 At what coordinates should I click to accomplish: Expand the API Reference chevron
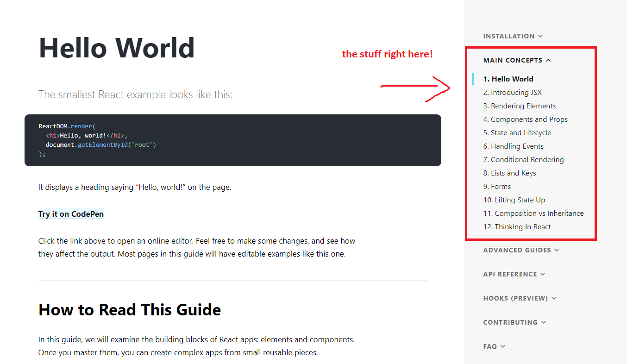pyautogui.click(x=543, y=274)
